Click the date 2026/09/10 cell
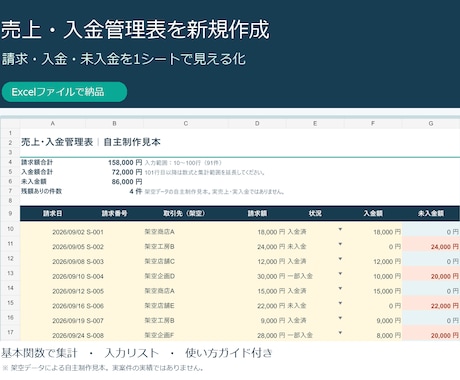The height and width of the screenshot is (380, 460). tap(68, 276)
